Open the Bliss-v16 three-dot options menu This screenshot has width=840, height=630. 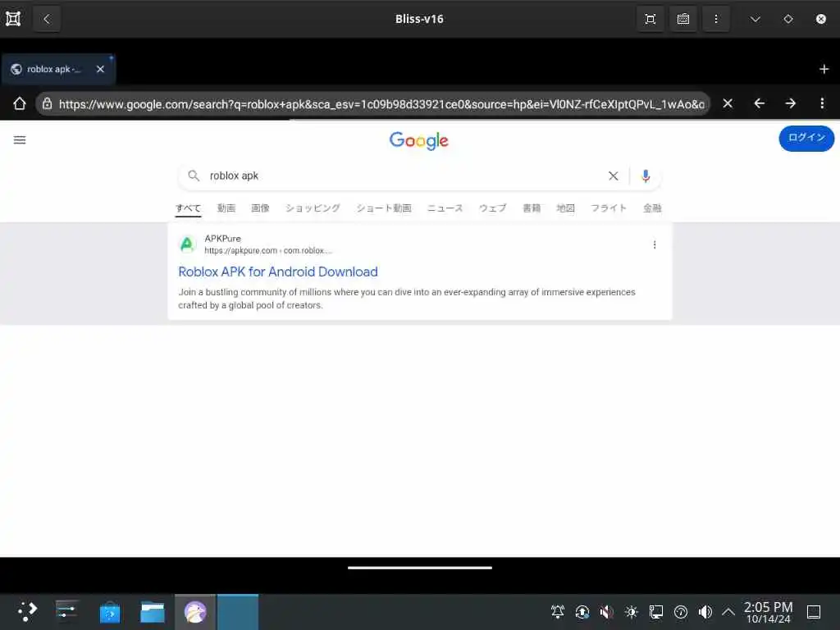(x=716, y=19)
